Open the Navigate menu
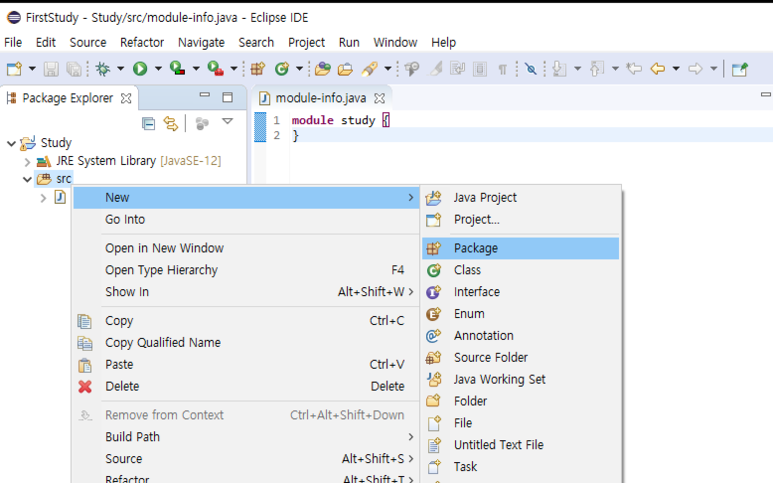 click(x=201, y=42)
